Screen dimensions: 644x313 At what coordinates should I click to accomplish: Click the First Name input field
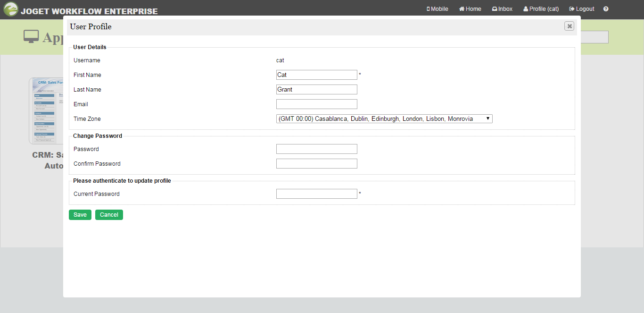point(316,75)
